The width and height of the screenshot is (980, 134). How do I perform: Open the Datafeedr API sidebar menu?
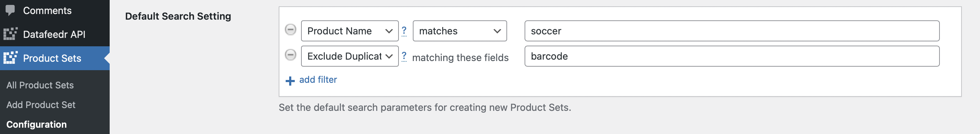tap(55, 34)
